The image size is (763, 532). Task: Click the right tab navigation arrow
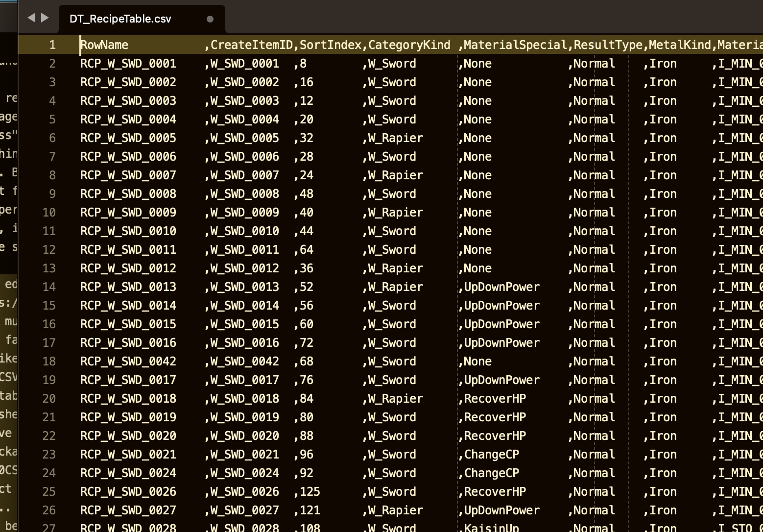pos(45,18)
